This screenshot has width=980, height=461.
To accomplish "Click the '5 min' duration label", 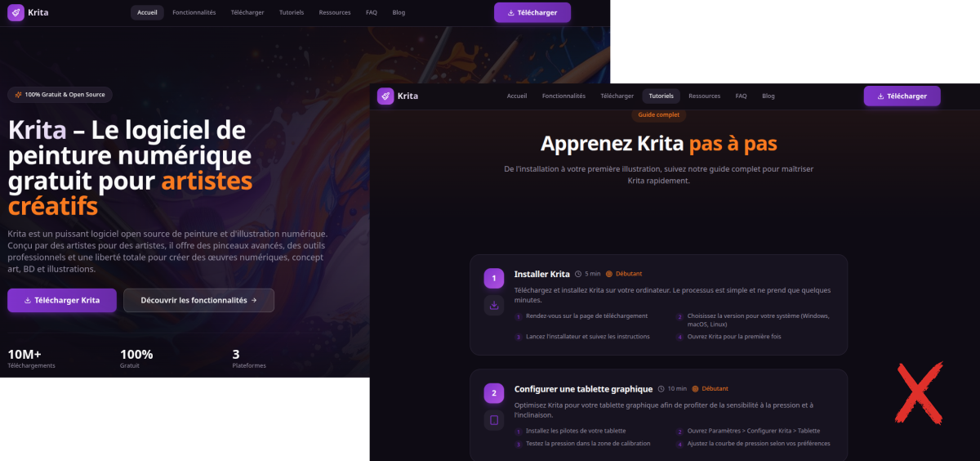I will [x=593, y=274].
